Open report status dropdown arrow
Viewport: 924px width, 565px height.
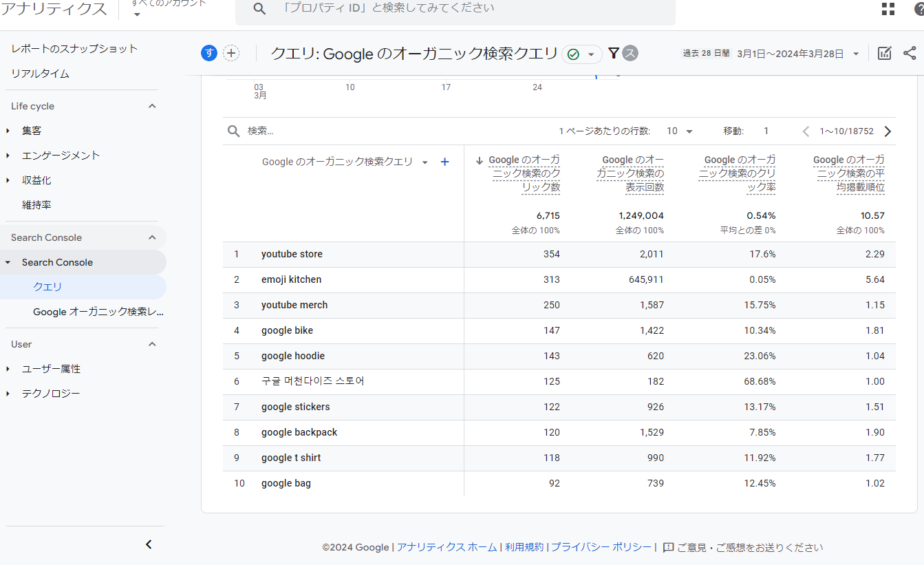pos(591,54)
